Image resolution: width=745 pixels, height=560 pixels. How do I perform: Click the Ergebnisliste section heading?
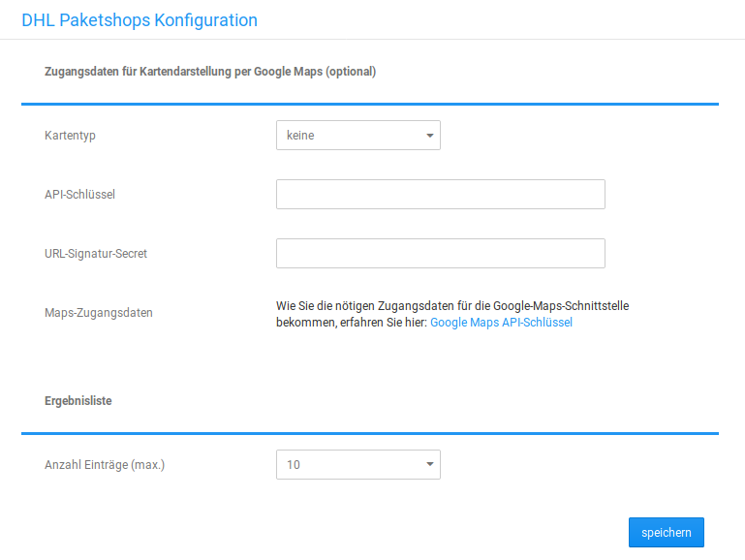[x=78, y=400]
